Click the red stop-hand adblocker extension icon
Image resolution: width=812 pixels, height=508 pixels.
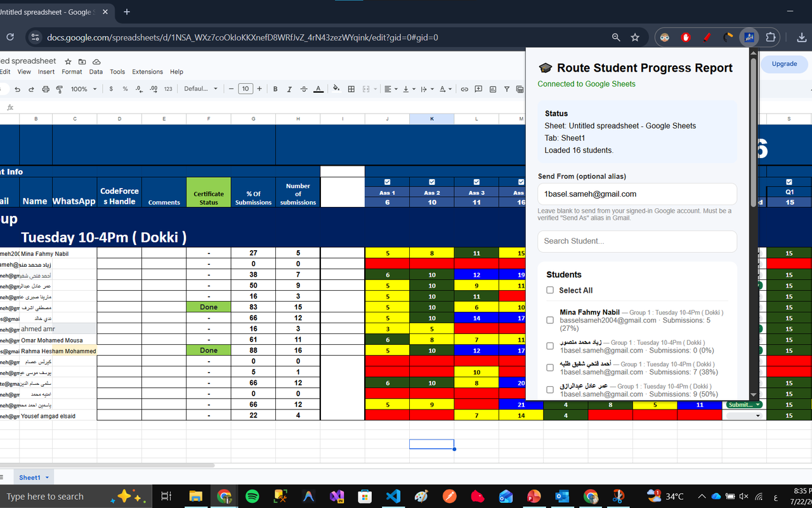point(686,37)
